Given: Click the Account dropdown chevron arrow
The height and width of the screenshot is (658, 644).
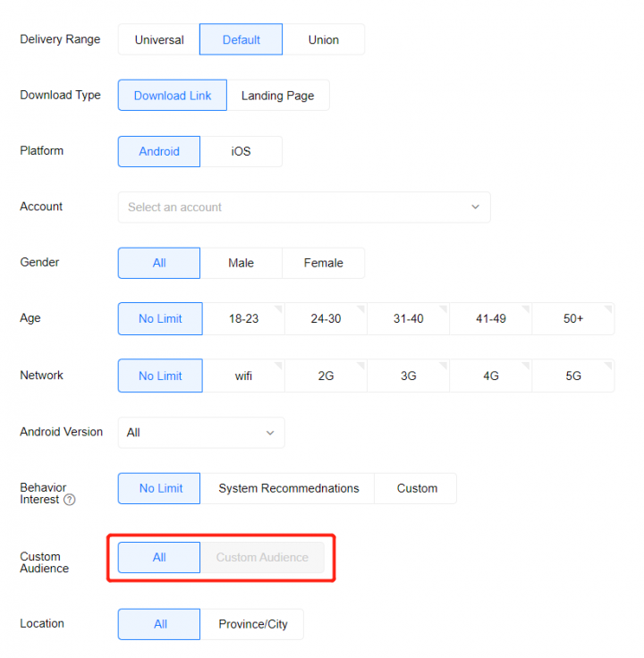Looking at the screenshot, I should click(475, 207).
